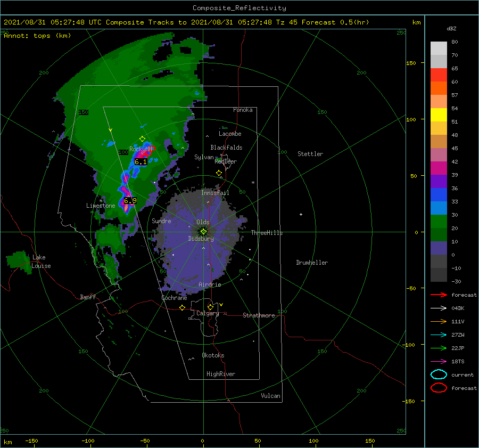Screen dimensions: 479x448
Task: Click the Airdrie town label
Action: pos(210,284)
